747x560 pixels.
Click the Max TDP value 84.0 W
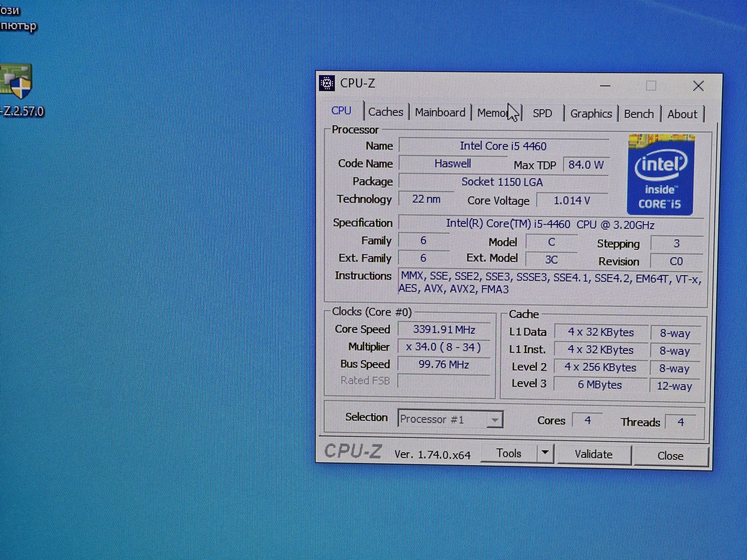[586, 165]
